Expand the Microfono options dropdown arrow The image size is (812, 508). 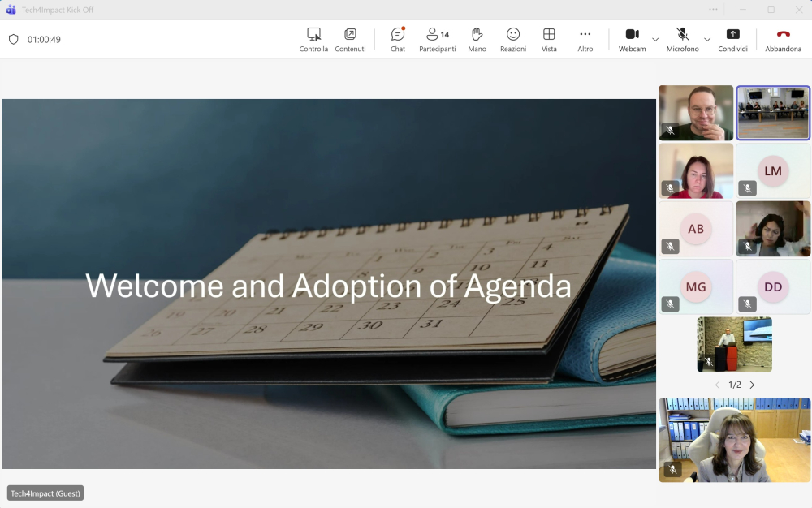tap(707, 39)
